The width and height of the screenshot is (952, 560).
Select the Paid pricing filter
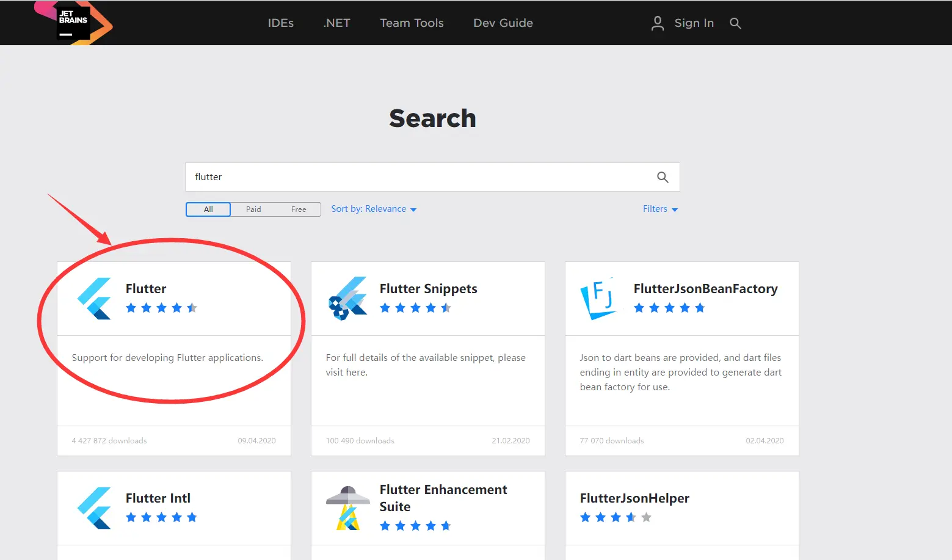pyautogui.click(x=253, y=209)
